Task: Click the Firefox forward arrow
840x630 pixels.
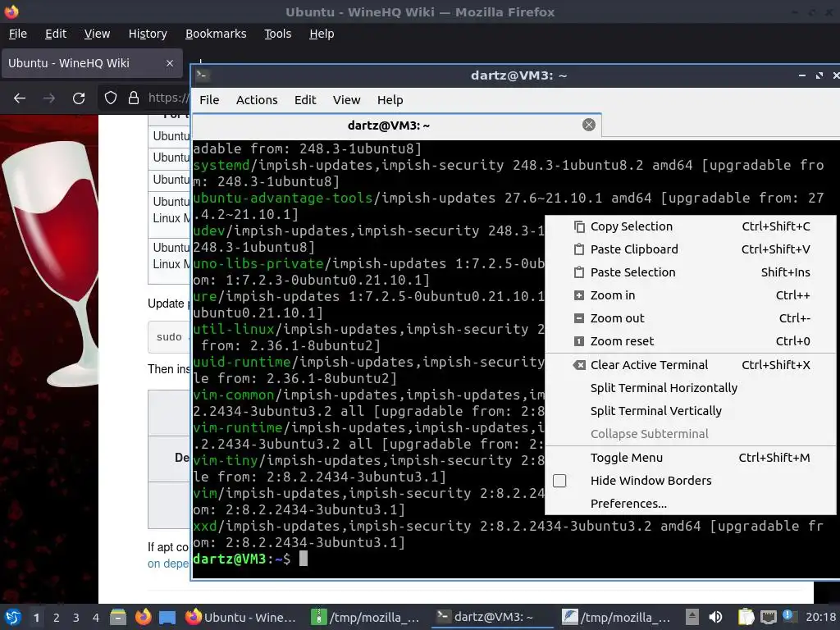Action: pyautogui.click(x=49, y=98)
